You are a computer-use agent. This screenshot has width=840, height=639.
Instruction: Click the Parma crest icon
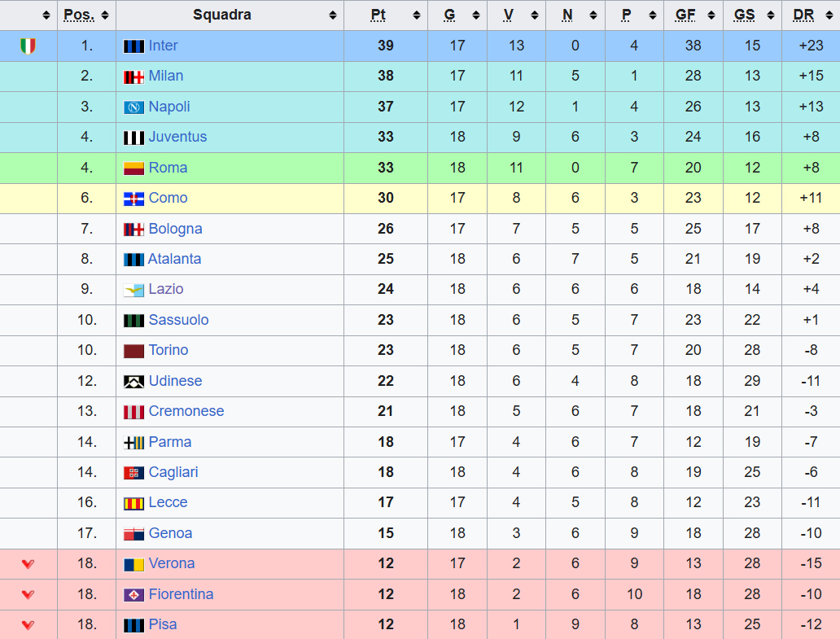[133, 443]
